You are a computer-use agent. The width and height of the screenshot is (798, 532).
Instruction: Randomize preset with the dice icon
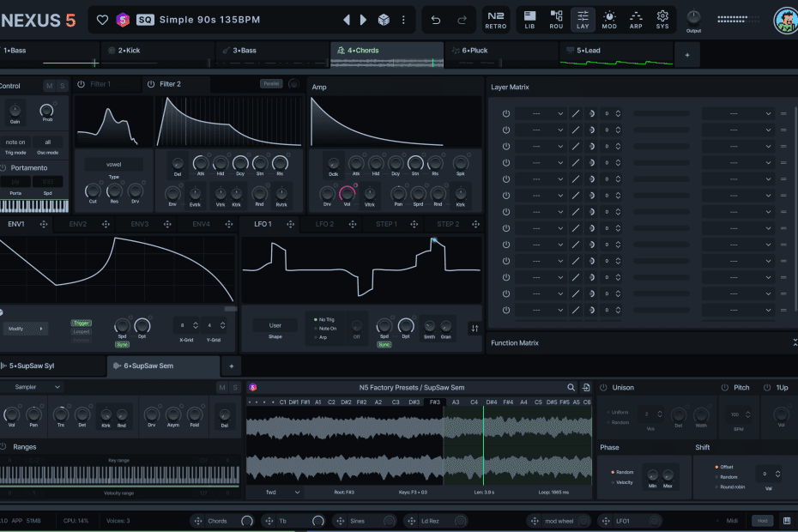384,19
